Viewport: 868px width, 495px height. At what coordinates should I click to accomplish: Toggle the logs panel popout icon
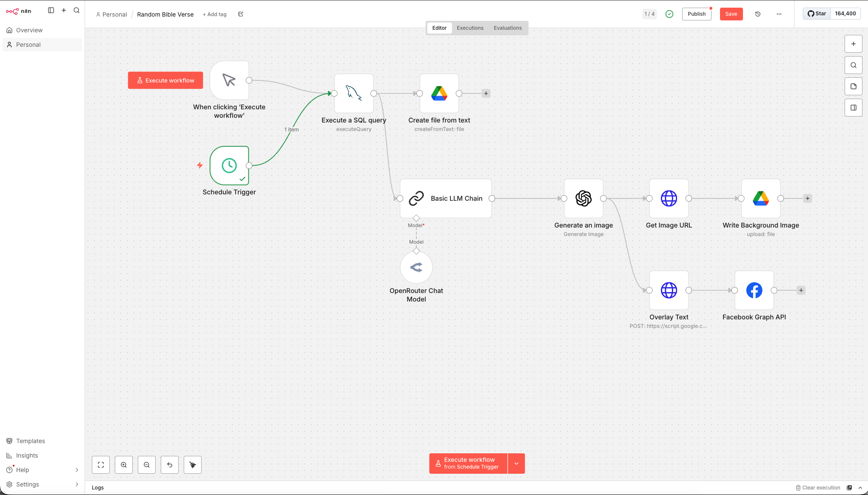click(849, 488)
